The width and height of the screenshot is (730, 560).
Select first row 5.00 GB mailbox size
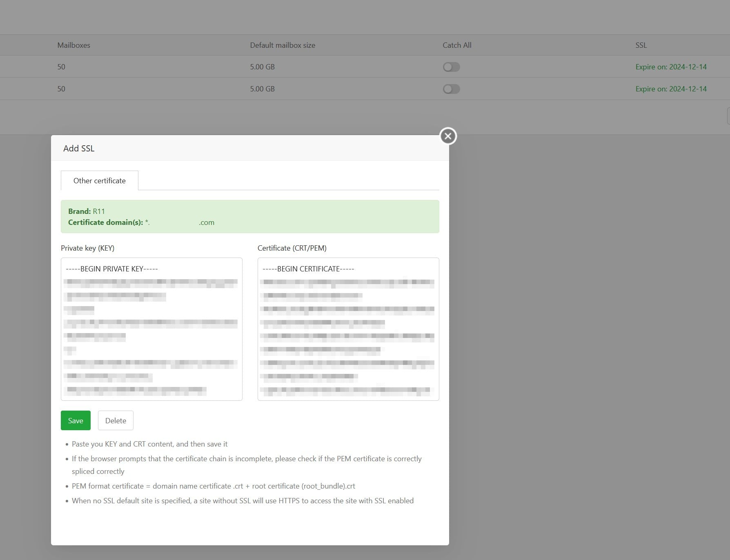(x=262, y=67)
